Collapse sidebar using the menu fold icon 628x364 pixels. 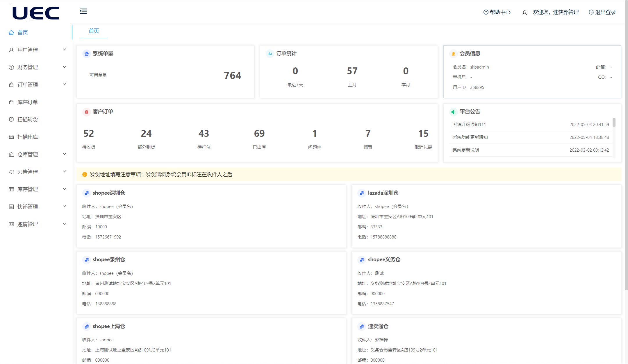point(83,11)
